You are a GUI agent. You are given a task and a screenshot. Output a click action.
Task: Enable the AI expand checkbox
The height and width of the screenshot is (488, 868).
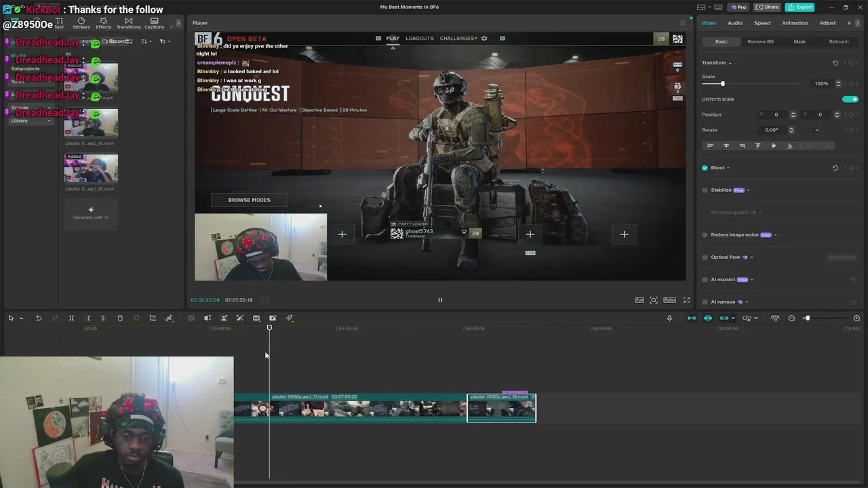click(705, 280)
